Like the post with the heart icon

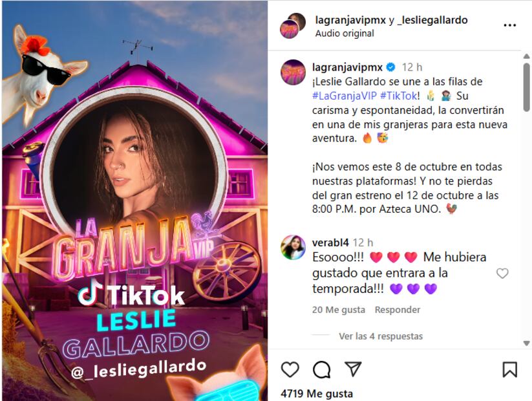click(x=290, y=369)
